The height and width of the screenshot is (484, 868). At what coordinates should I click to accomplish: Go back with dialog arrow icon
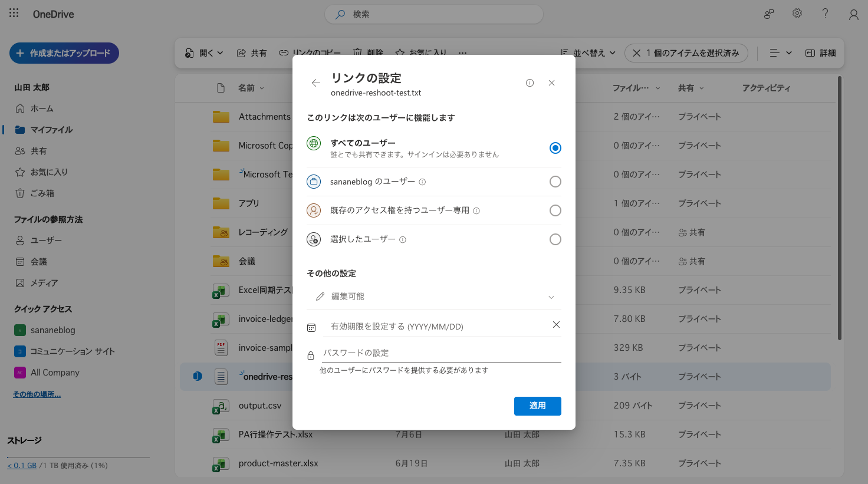(x=316, y=83)
